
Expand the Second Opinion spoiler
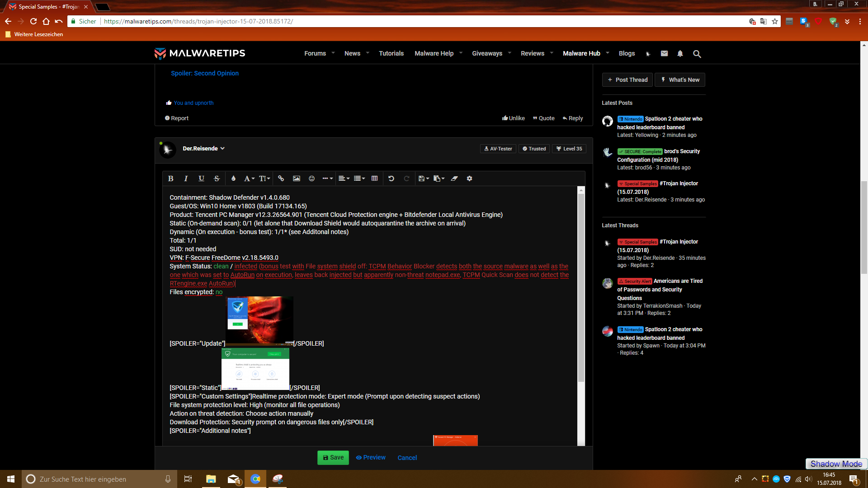point(205,73)
